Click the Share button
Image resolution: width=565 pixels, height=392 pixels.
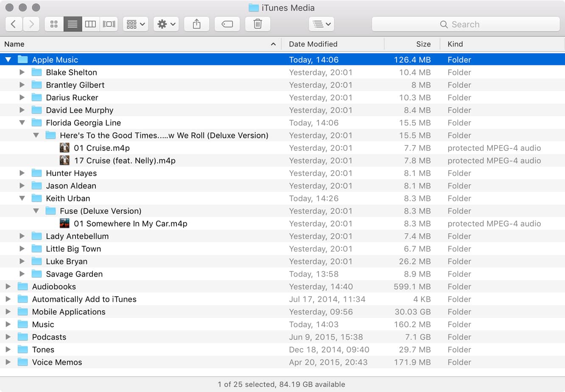196,24
